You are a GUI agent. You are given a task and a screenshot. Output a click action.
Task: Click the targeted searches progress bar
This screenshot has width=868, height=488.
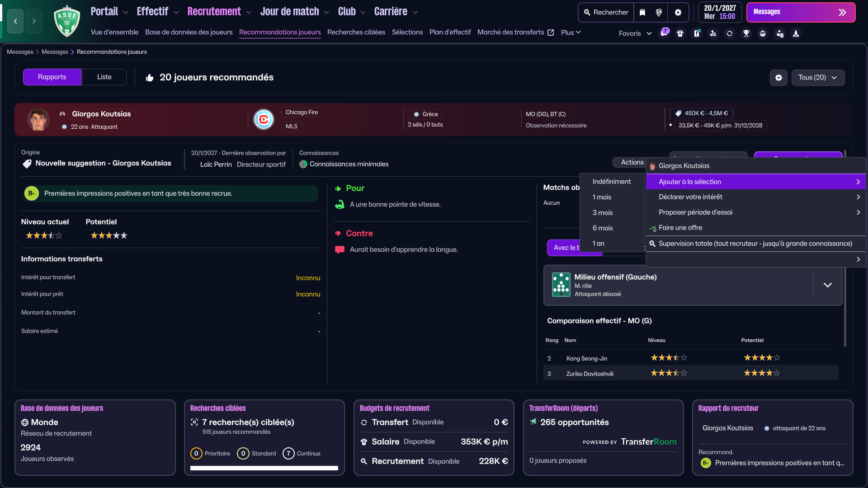point(264,468)
